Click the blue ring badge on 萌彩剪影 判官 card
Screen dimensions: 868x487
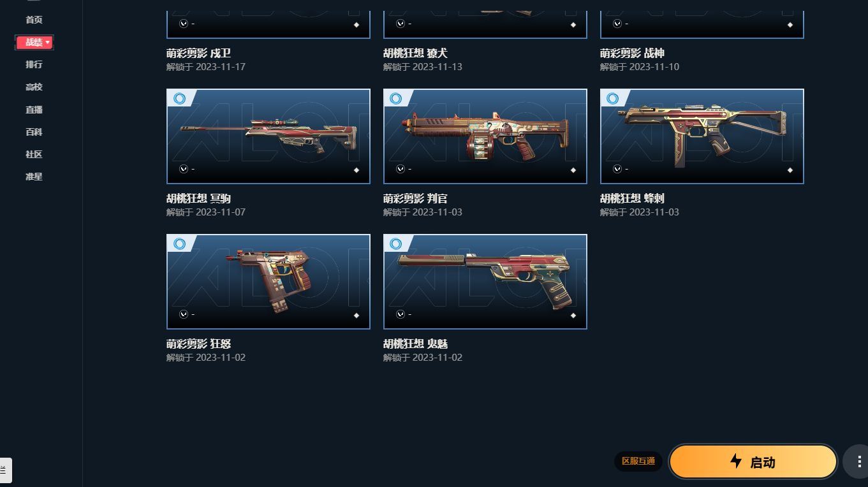(396, 98)
